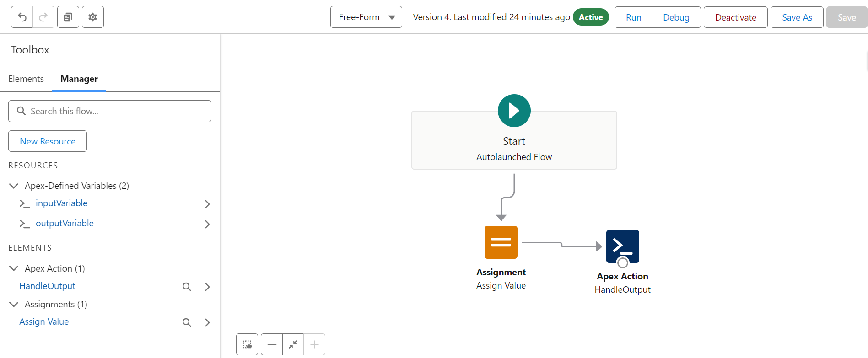The width and height of the screenshot is (868, 358).
Task: Click the copy elements clipboard icon
Action: [68, 17]
